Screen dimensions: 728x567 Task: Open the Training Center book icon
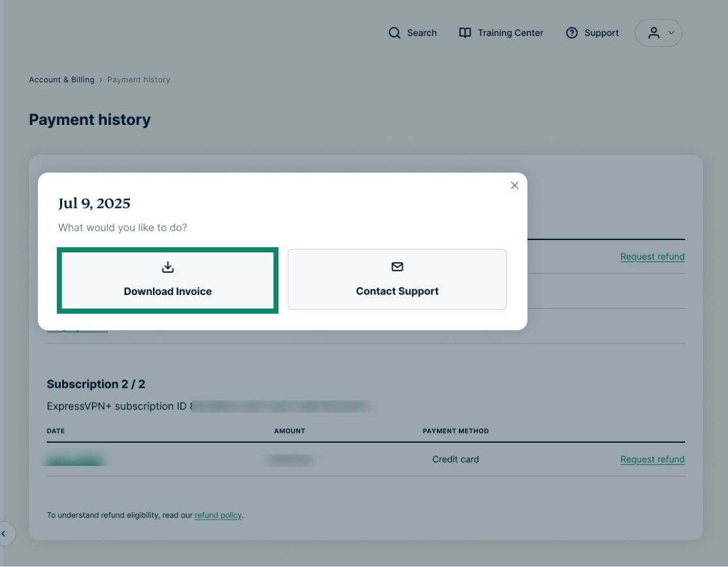coord(465,33)
